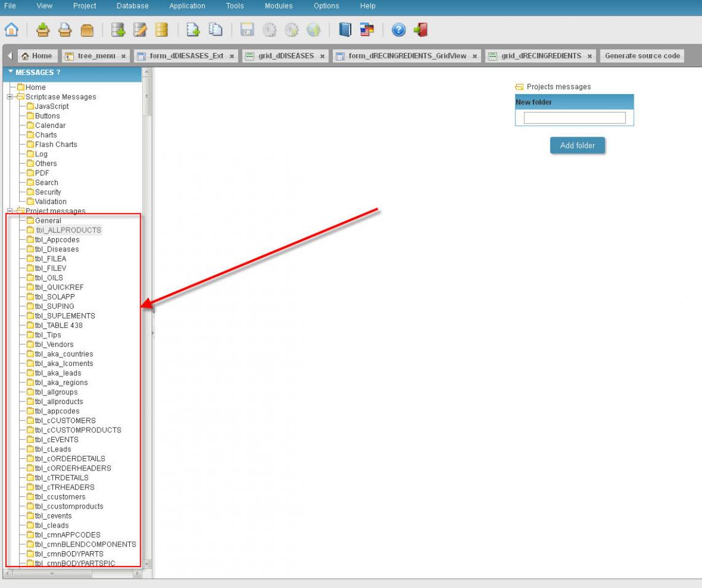702x588 pixels.
Task: Click the blue book toolbar icon
Action: [345, 30]
